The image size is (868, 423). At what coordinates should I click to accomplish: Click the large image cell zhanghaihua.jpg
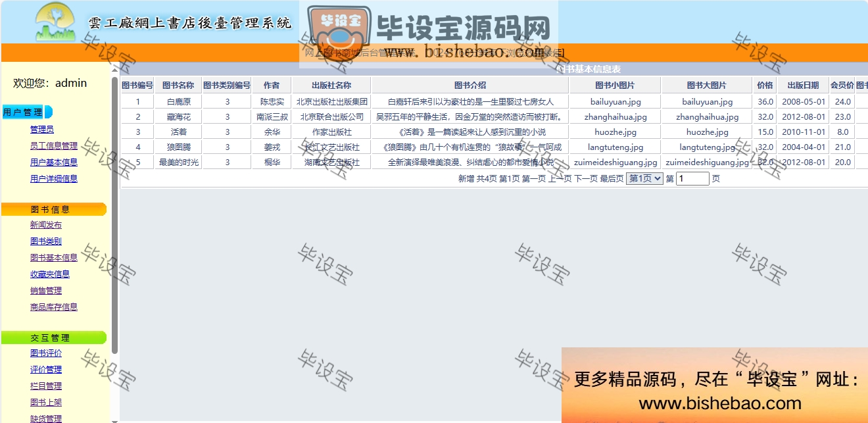(x=707, y=117)
